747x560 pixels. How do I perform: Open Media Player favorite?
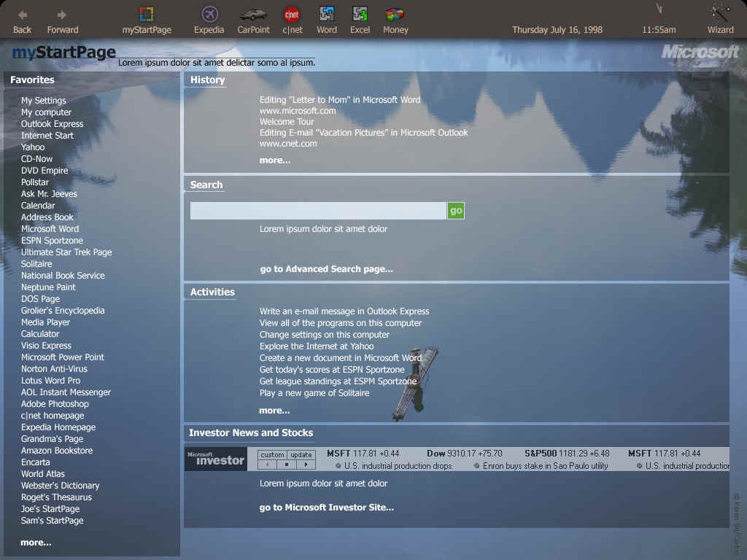pos(45,322)
